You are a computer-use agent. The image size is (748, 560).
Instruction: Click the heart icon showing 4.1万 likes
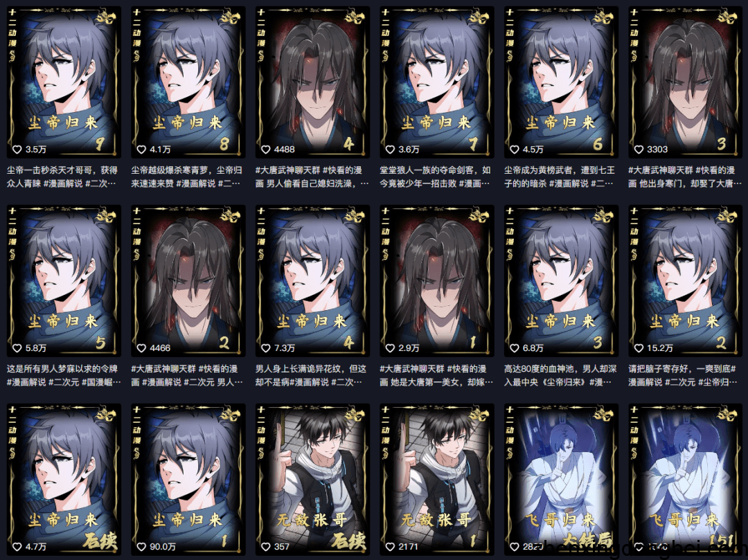141,150
